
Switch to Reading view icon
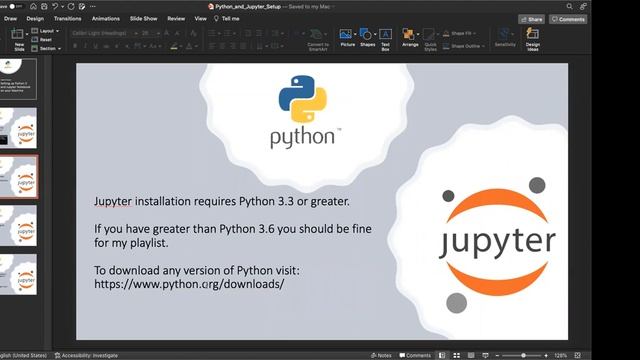coord(471,356)
